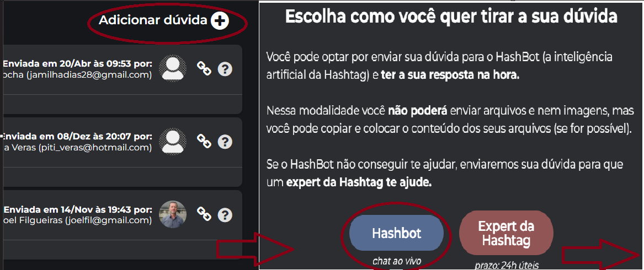Copy link of question sent 20/Abr

pos(204,69)
